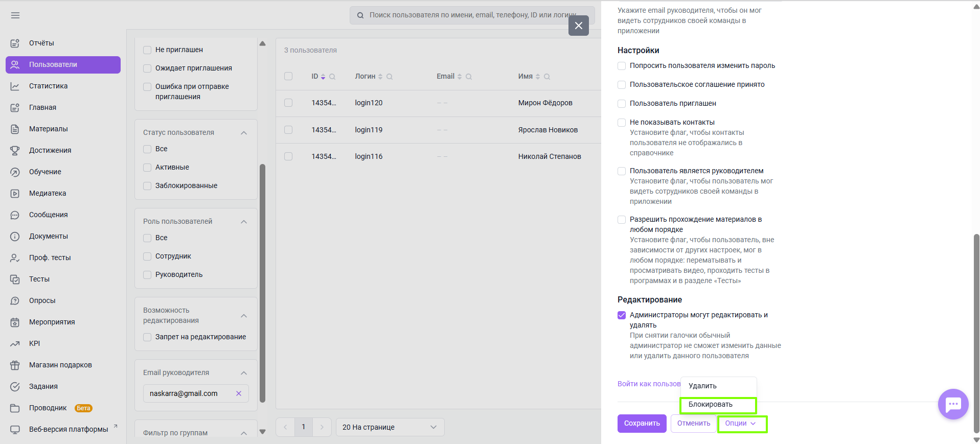Click the edit panel vertical scrollbar
The image size is (980, 444).
[x=976, y=334]
